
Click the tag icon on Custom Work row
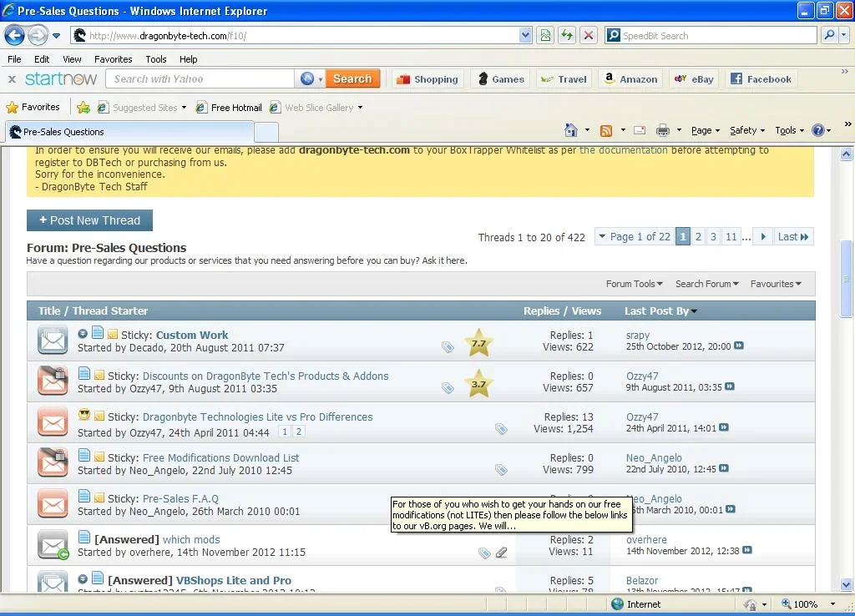click(448, 346)
